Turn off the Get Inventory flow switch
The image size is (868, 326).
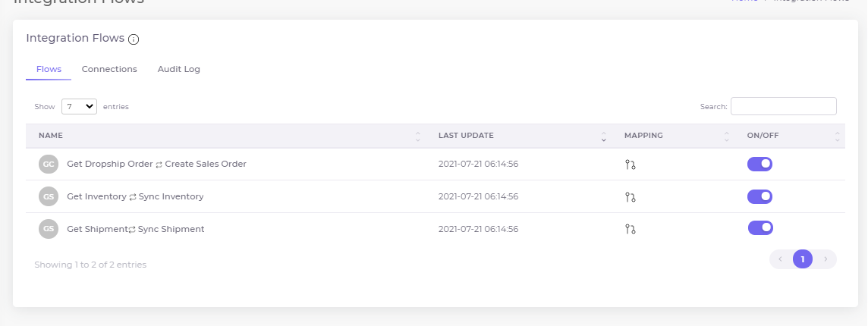(x=759, y=196)
